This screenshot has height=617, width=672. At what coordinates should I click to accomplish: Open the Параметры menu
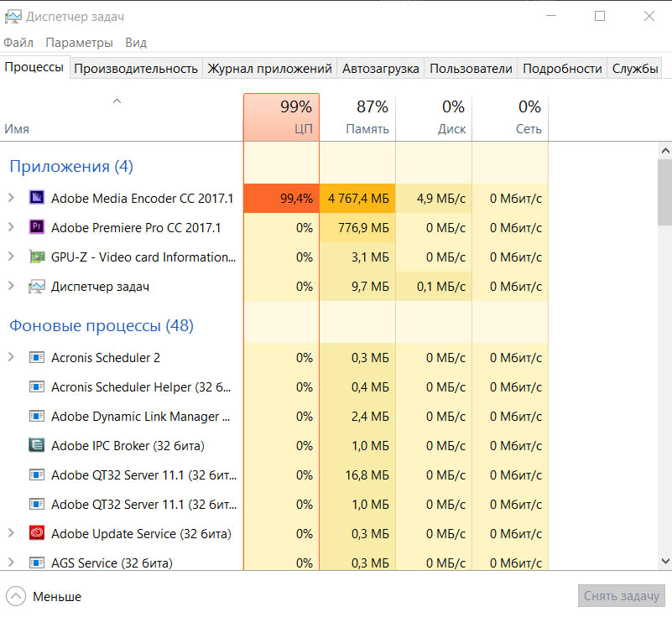point(80,43)
